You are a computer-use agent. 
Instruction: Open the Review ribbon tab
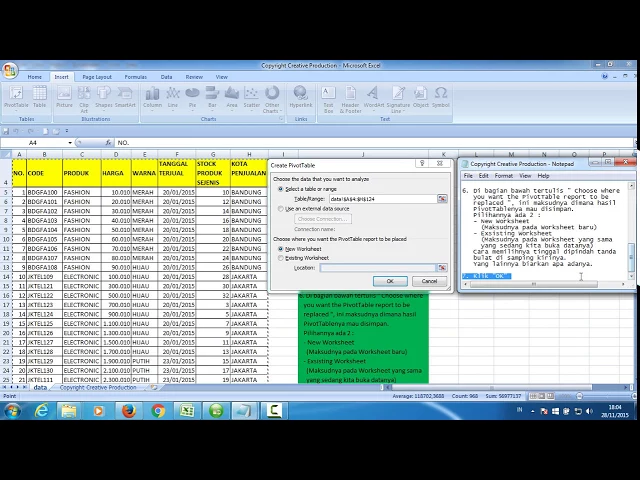194,77
